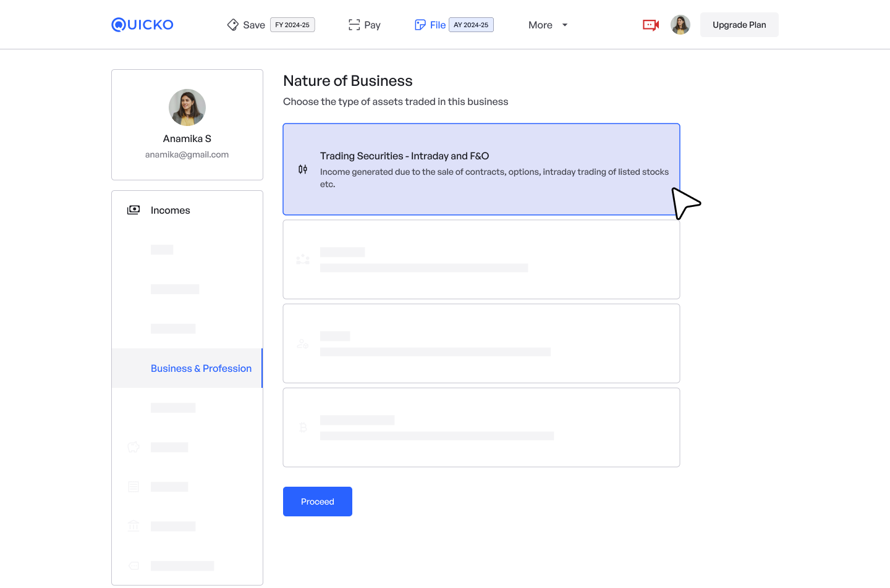The image size is (890, 588).
Task: Click the candlestick icon on Trading Securities card
Action: 303,169
